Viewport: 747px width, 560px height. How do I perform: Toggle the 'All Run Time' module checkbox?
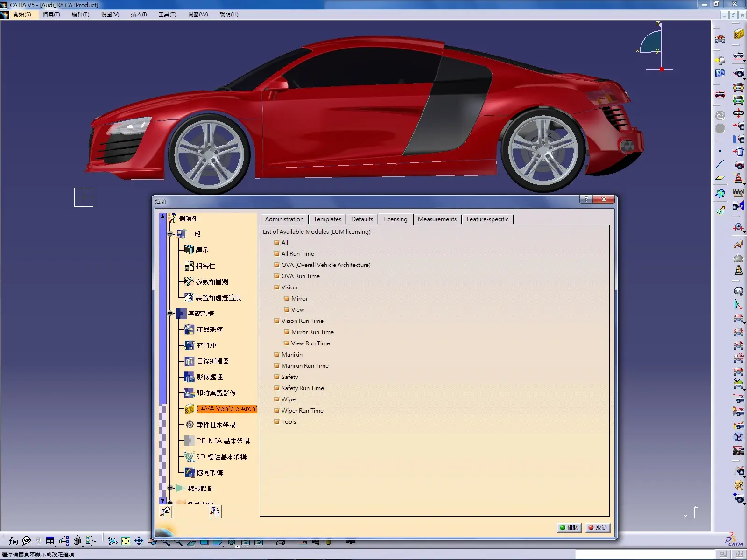click(x=277, y=254)
